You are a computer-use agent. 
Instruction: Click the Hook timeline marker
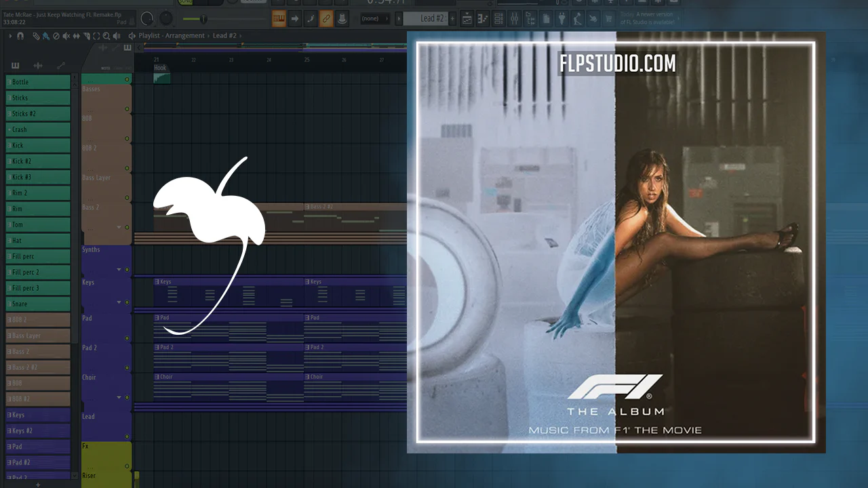161,68
